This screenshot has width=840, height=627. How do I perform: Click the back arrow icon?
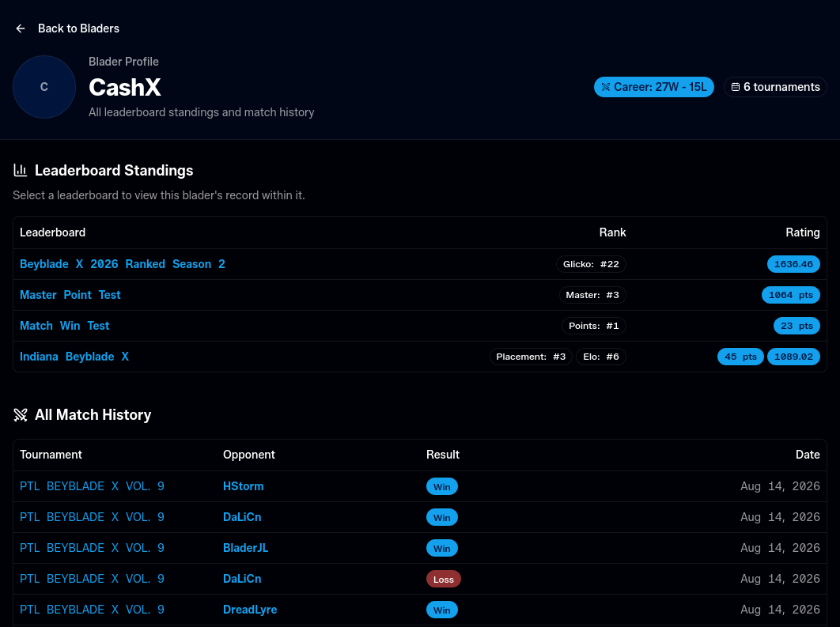tap(21, 28)
